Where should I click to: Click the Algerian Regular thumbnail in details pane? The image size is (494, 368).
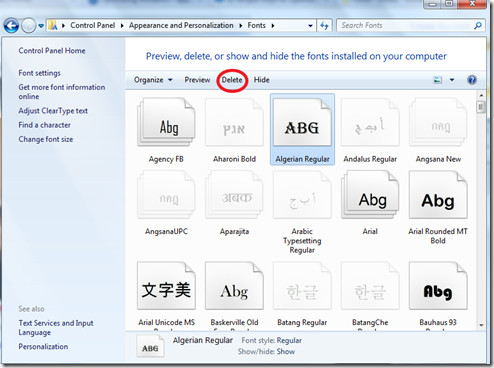pyautogui.click(x=150, y=346)
